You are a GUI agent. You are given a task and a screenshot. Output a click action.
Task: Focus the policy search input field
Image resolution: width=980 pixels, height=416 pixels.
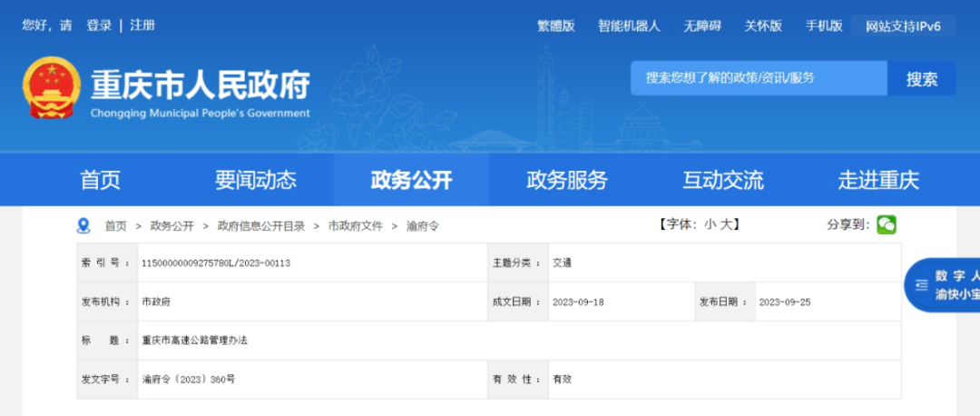coord(759,79)
